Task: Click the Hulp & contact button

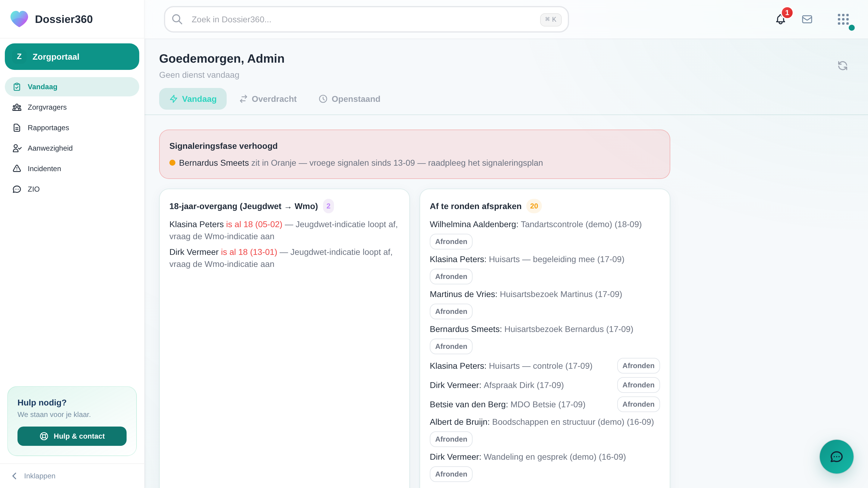Action: [72, 436]
